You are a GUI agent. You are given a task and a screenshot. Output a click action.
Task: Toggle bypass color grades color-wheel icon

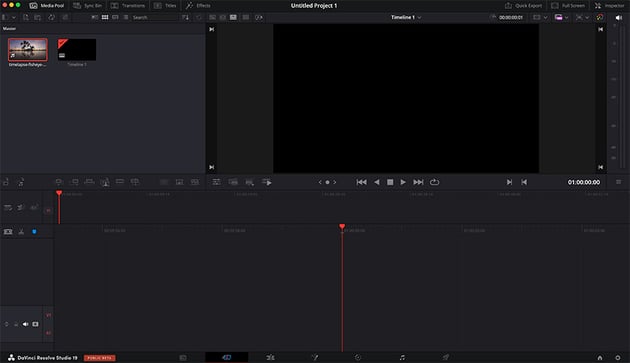pyautogui.click(x=599, y=18)
